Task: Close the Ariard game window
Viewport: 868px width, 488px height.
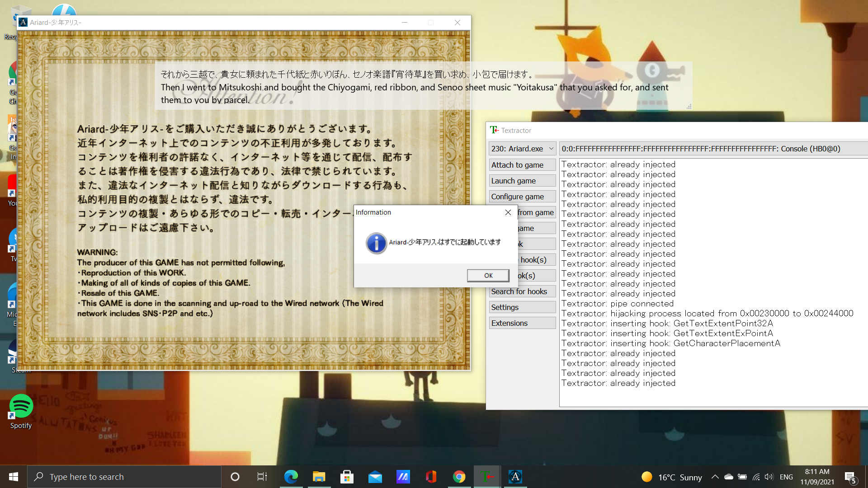Action: click(x=458, y=22)
